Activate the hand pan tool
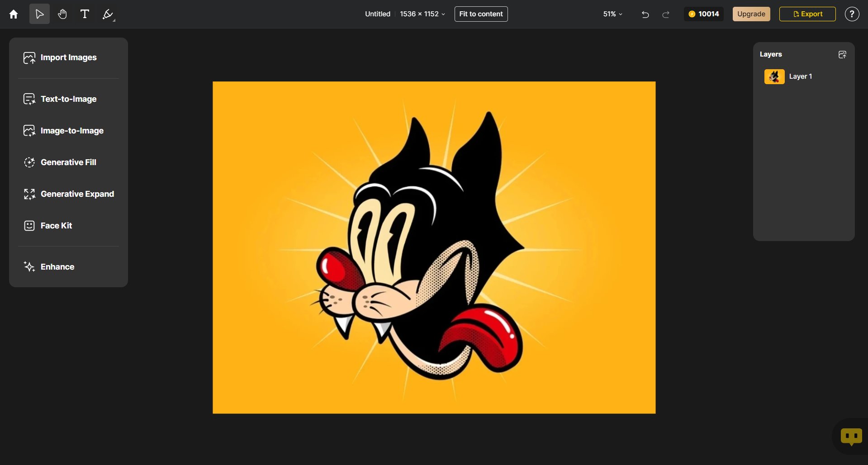Image resolution: width=868 pixels, height=465 pixels. tap(62, 14)
